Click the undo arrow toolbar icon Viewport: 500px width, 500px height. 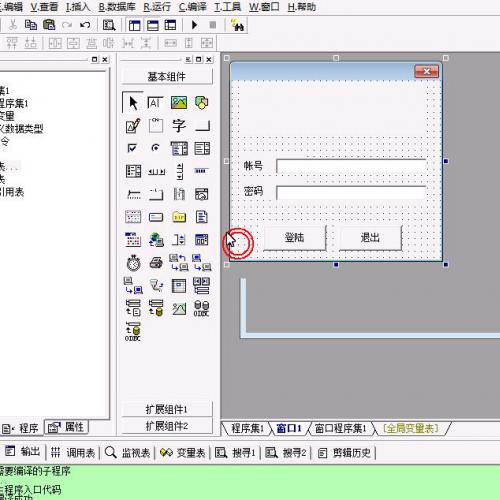click(x=85, y=25)
